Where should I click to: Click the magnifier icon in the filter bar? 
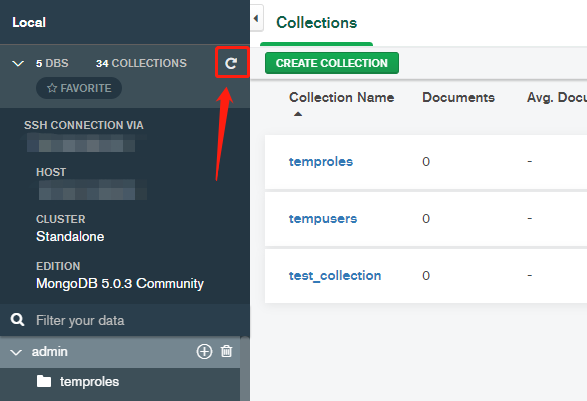[18, 320]
